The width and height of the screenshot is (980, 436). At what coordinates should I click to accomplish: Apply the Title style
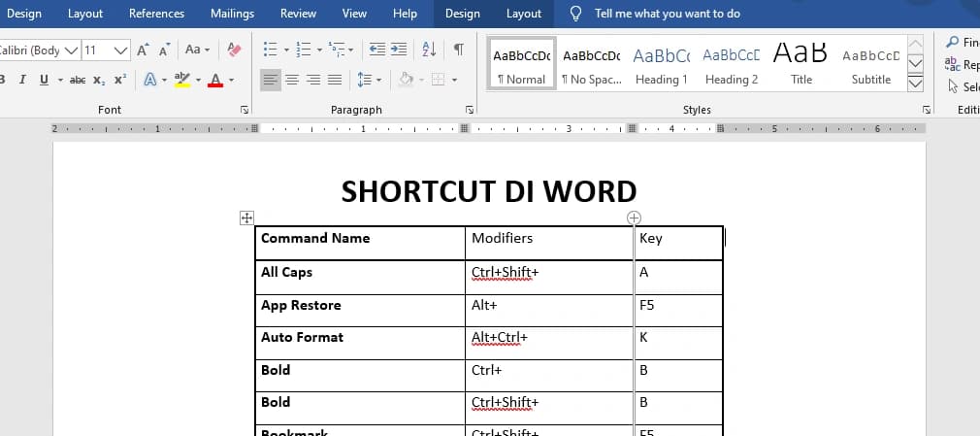click(800, 63)
